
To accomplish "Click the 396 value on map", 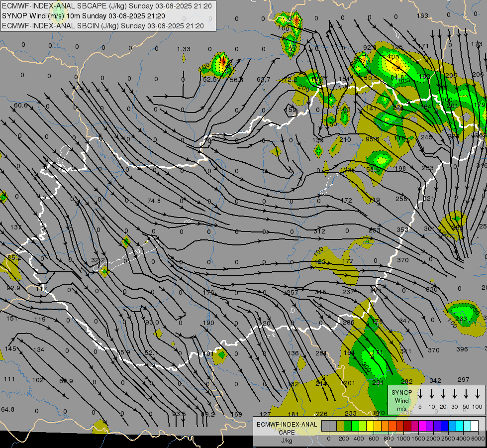I will click(x=462, y=349).
